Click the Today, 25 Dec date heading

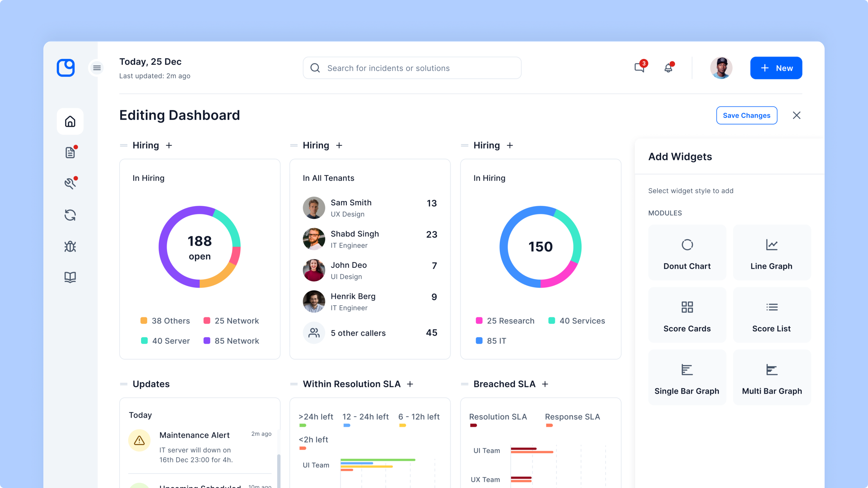pyautogui.click(x=151, y=62)
